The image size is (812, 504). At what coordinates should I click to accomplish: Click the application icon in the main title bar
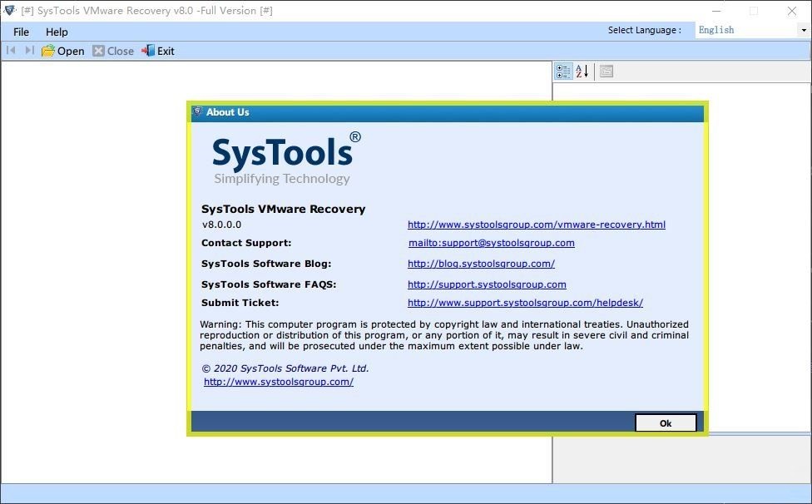9,10
